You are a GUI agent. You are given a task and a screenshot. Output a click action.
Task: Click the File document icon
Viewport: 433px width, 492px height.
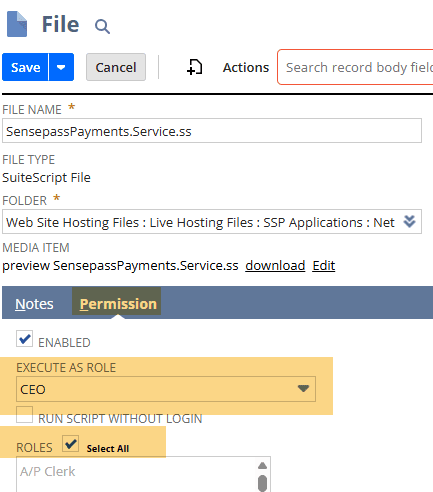(17, 24)
